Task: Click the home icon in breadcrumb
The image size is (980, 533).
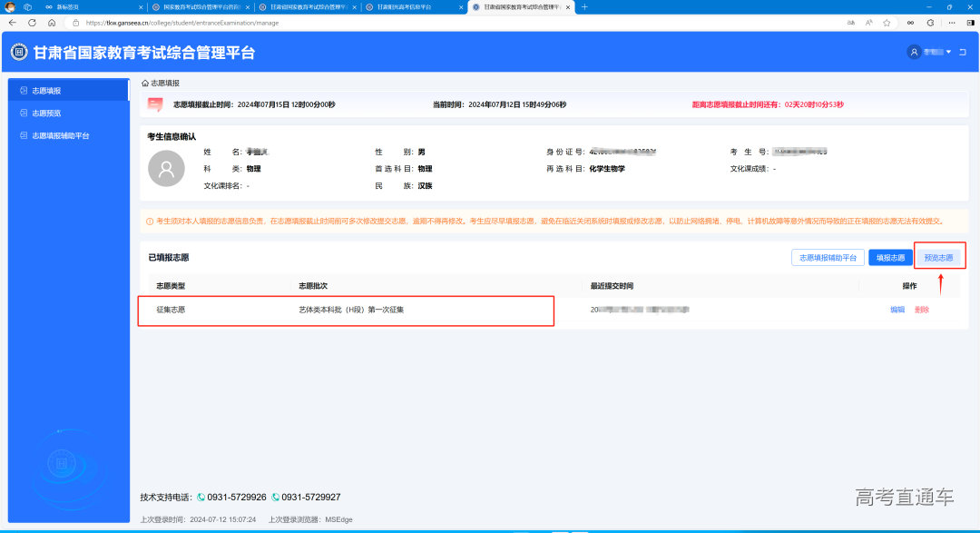Action: tap(144, 83)
